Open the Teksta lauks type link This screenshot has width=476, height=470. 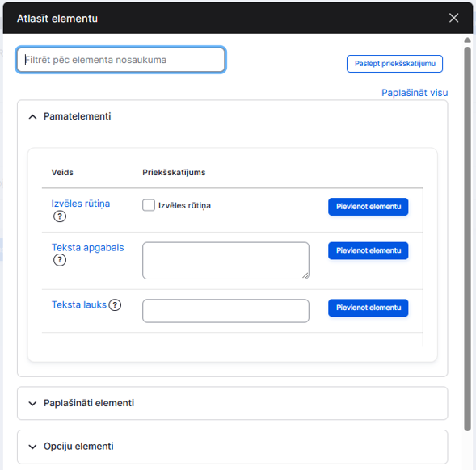[x=79, y=304]
